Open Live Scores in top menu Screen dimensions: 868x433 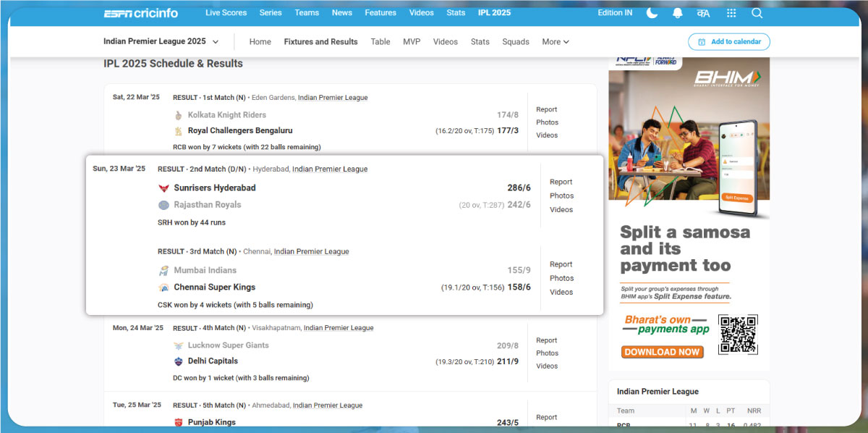226,13
